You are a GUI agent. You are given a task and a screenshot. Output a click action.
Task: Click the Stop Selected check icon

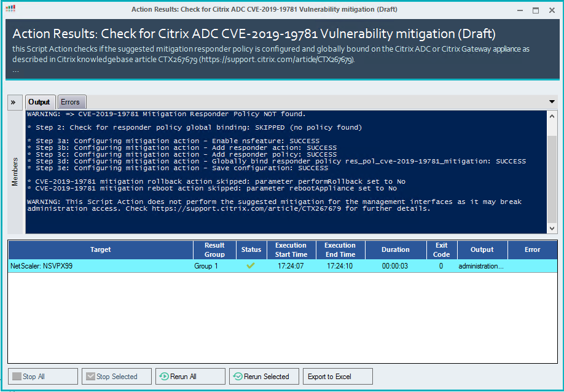[91, 376]
